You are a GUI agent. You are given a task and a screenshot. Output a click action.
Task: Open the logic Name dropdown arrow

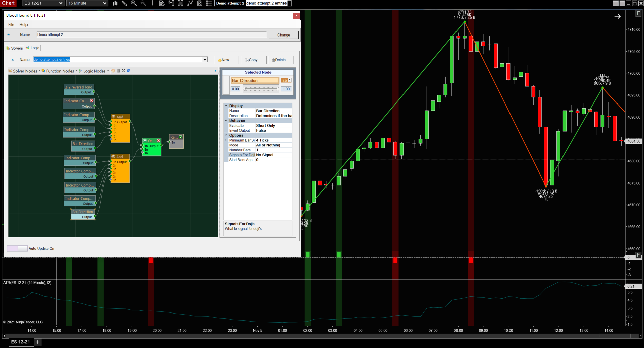pos(205,60)
